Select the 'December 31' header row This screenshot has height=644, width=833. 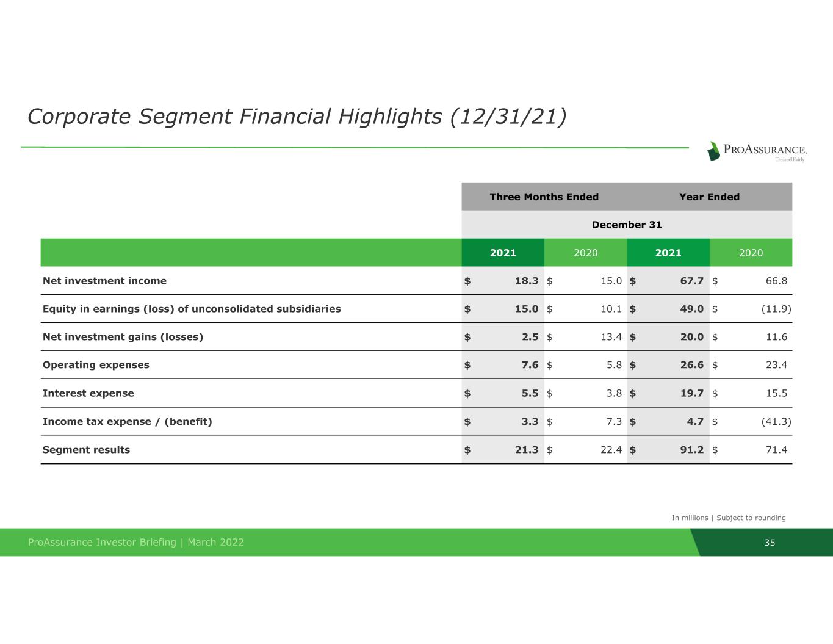(627, 225)
